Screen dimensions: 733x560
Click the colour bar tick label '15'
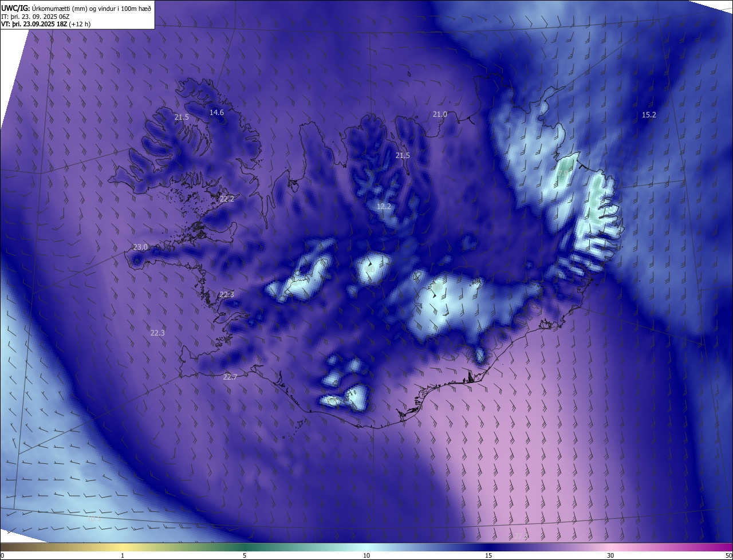pos(488,555)
